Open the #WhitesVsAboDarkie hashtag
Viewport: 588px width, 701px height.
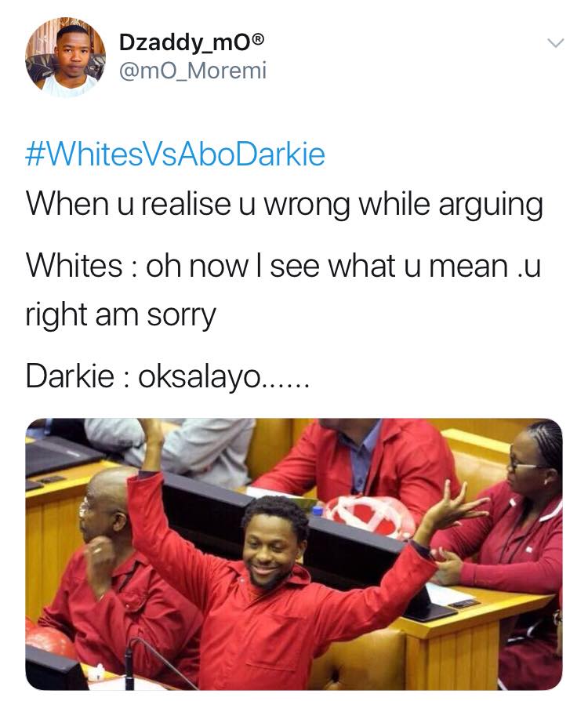176,154
